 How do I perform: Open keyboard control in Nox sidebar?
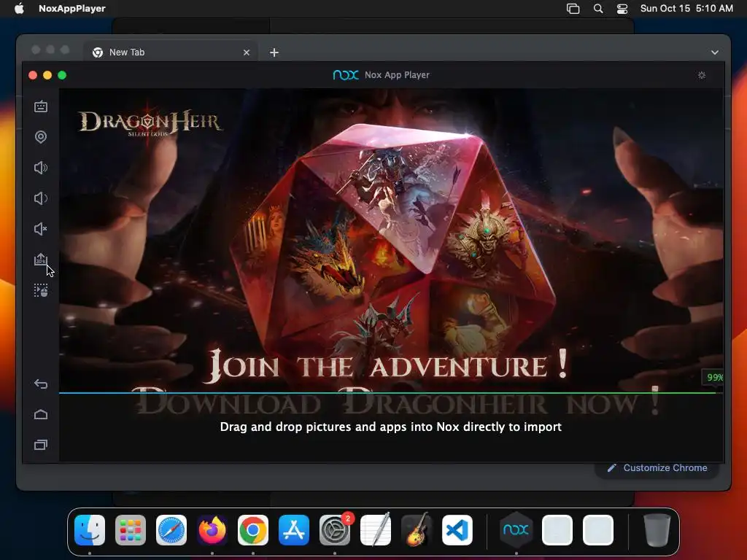[41, 106]
